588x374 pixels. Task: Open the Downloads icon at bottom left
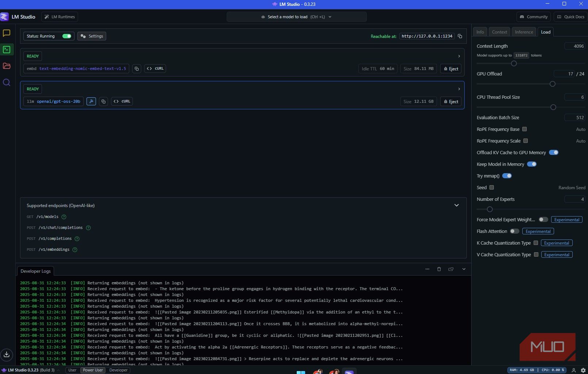tap(7, 354)
